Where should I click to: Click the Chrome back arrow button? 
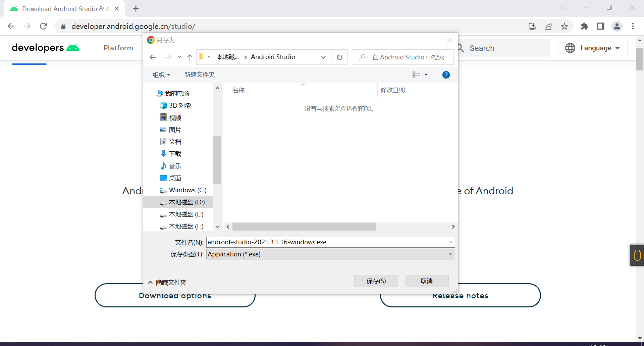11,26
